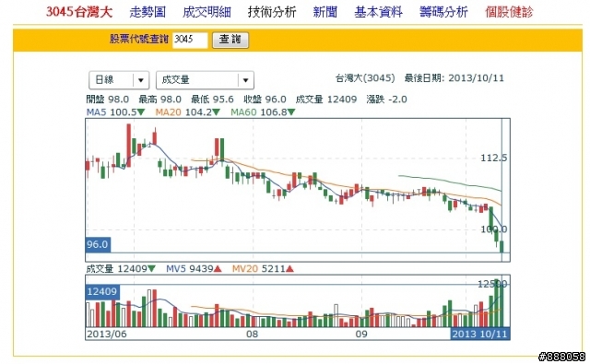The image size is (590, 364).
Task: Click the MA5 down-triangle indicator
Action: pyautogui.click(x=141, y=112)
